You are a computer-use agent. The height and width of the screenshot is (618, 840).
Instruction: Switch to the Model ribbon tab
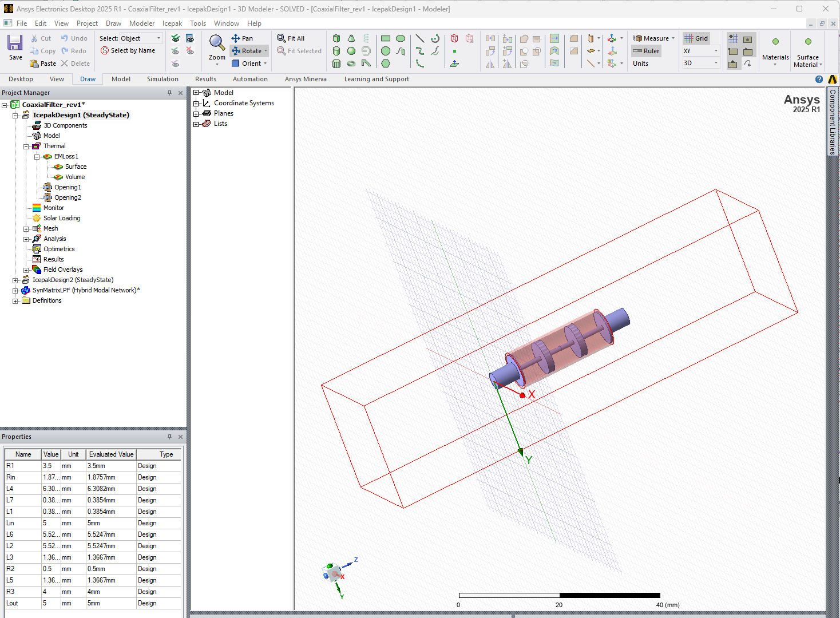click(121, 79)
